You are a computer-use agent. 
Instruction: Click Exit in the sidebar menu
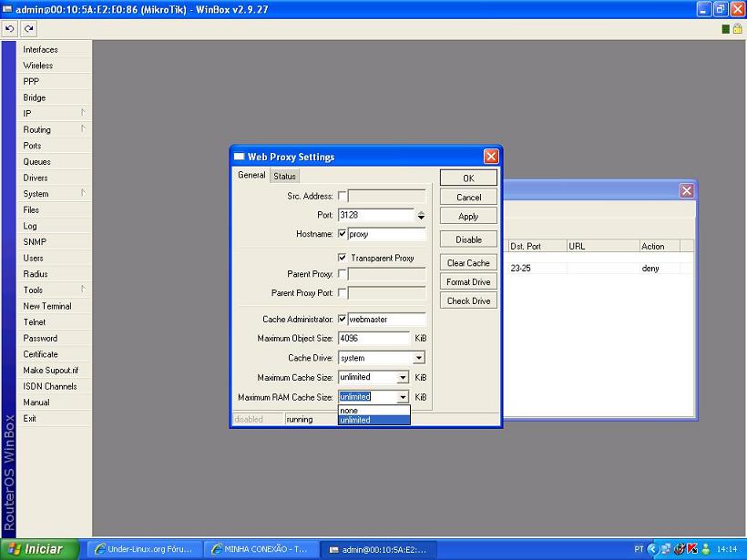pyautogui.click(x=54, y=418)
